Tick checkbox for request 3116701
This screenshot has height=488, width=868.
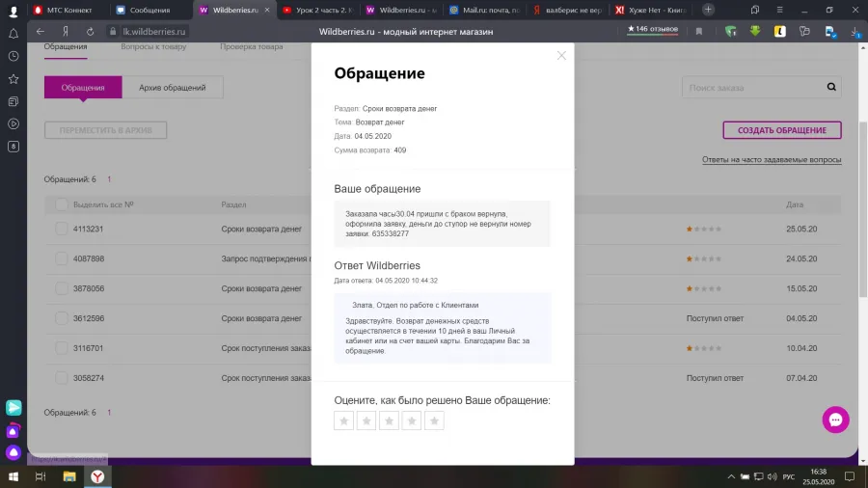[x=62, y=348]
